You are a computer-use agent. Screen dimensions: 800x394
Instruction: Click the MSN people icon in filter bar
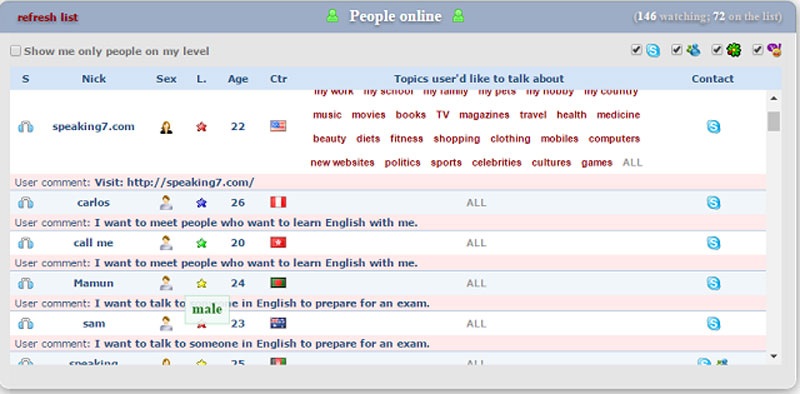(x=693, y=50)
